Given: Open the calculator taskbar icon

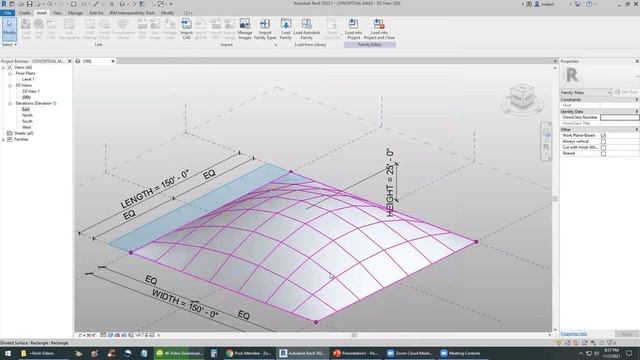Looking at the screenshot, I should pyautogui.click(x=213, y=353).
